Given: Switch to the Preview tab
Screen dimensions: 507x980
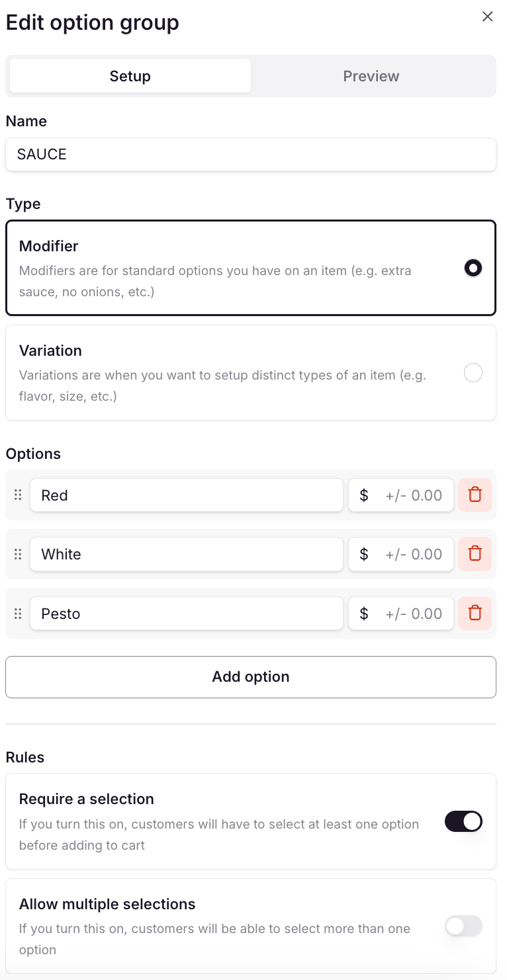Looking at the screenshot, I should pyautogui.click(x=371, y=76).
